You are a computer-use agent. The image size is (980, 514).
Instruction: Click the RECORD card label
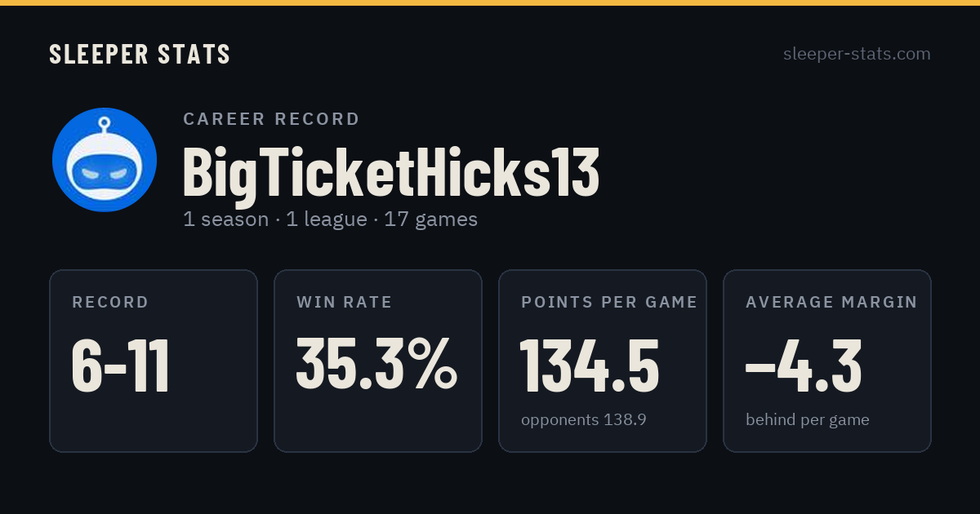tap(110, 303)
